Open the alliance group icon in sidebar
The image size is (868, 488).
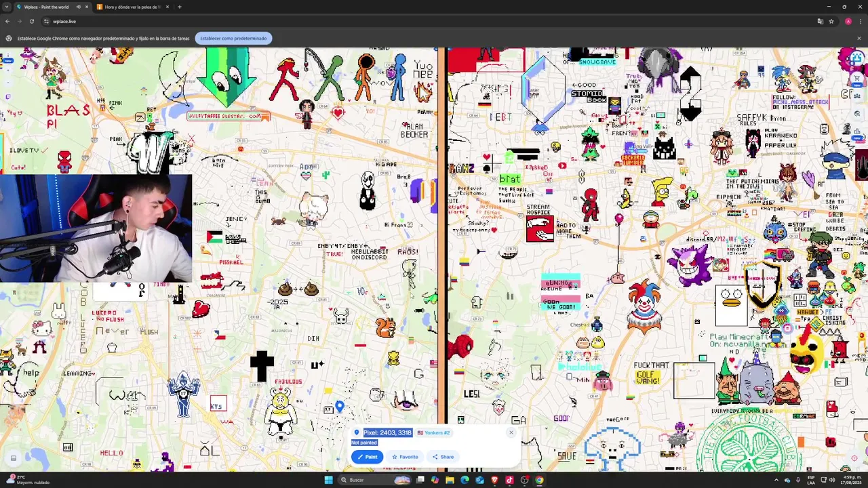(859, 96)
